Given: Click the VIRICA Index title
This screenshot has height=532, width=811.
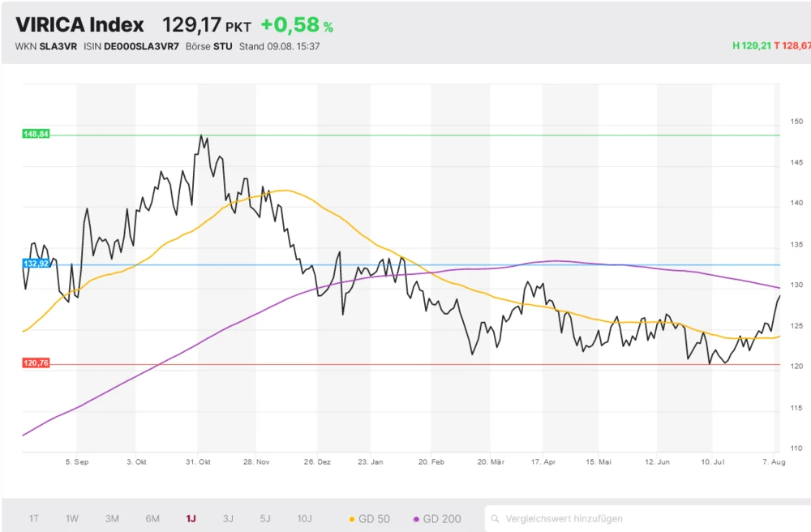Looking at the screenshot, I should click(79, 25).
